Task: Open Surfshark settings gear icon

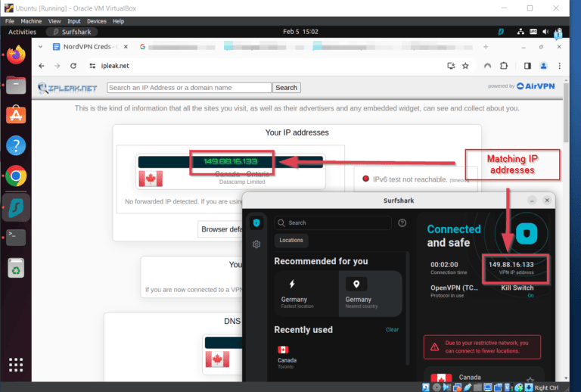Action: click(256, 244)
